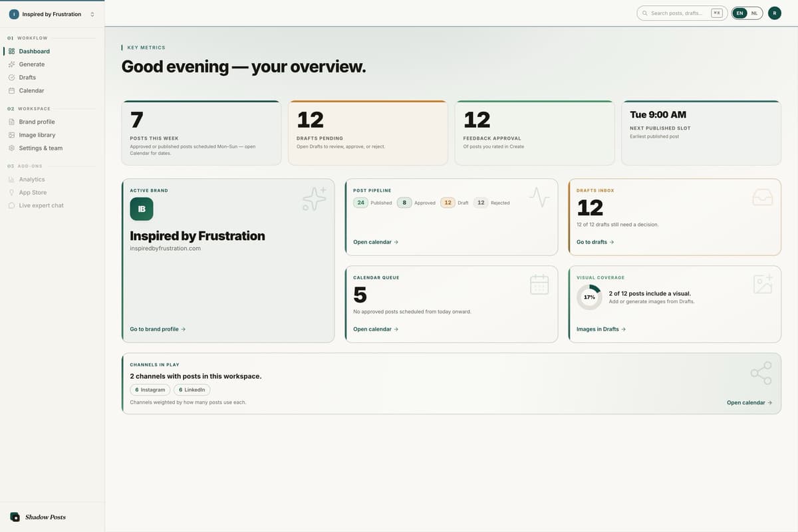This screenshot has width=798, height=532.
Task: Open the Calendar menu item
Action: pos(52,90)
